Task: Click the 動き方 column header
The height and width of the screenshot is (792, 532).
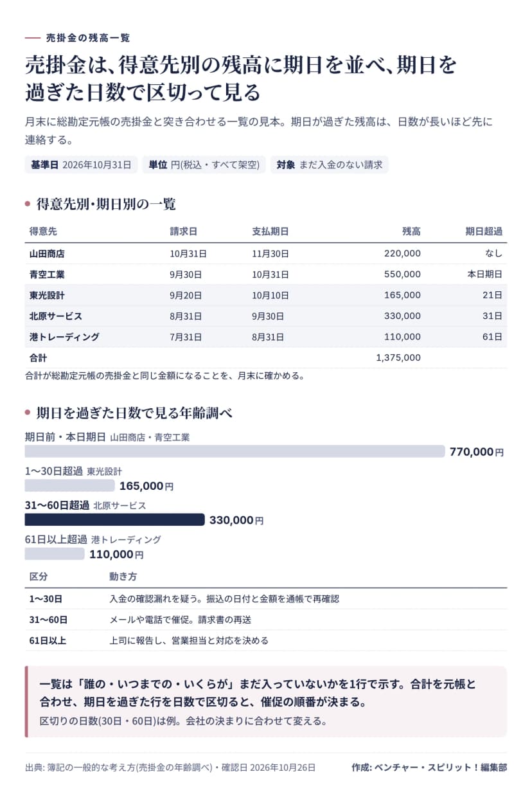Action: point(123,576)
